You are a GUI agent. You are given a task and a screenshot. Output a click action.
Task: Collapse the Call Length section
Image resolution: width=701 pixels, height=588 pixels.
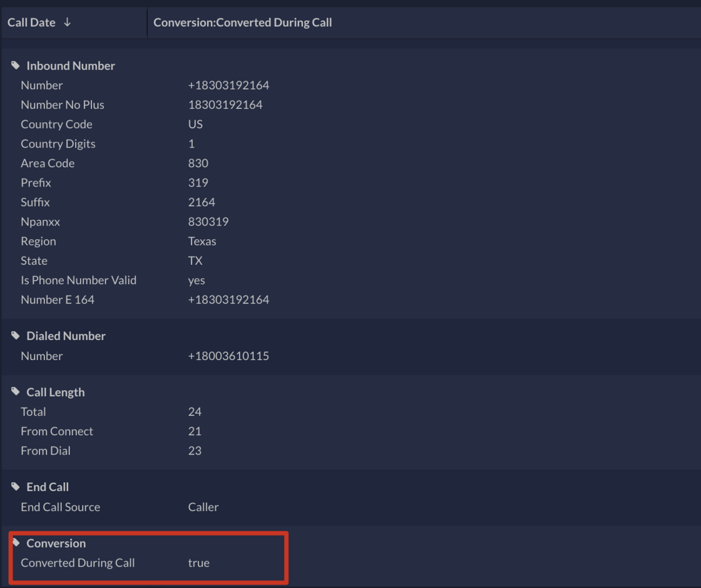pyautogui.click(x=55, y=391)
